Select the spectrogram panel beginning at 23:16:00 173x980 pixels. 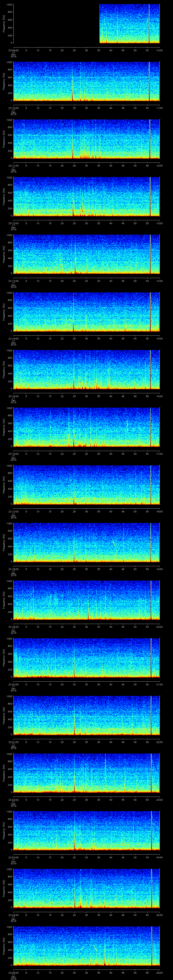[87, 427]
